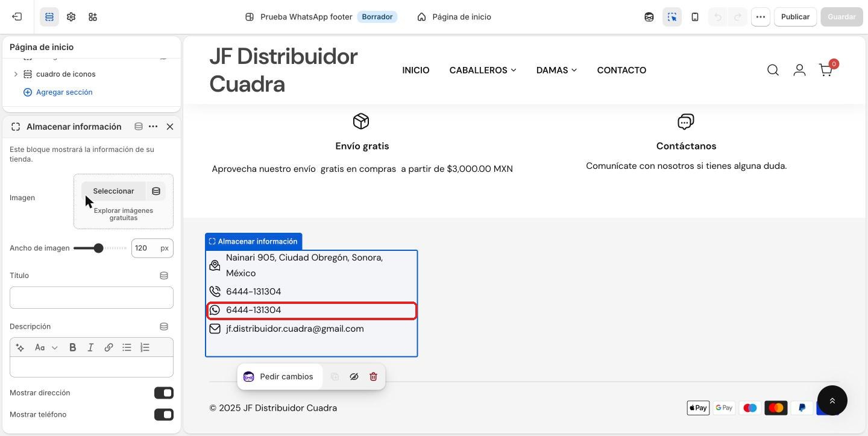Click Seleccionar image button
Screen dimensions: 868x436
113,191
